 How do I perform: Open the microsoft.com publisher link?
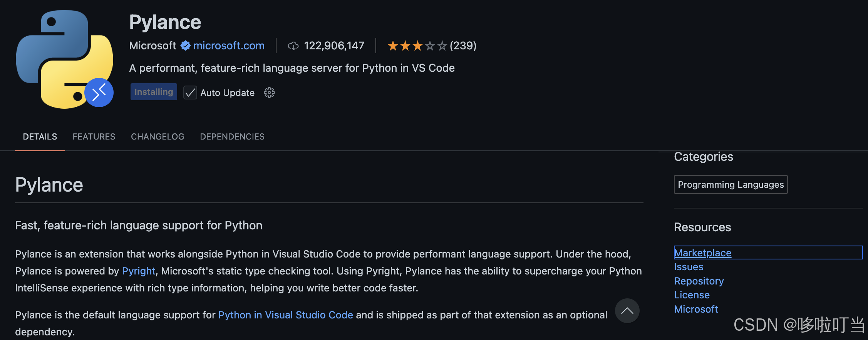click(x=229, y=45)
